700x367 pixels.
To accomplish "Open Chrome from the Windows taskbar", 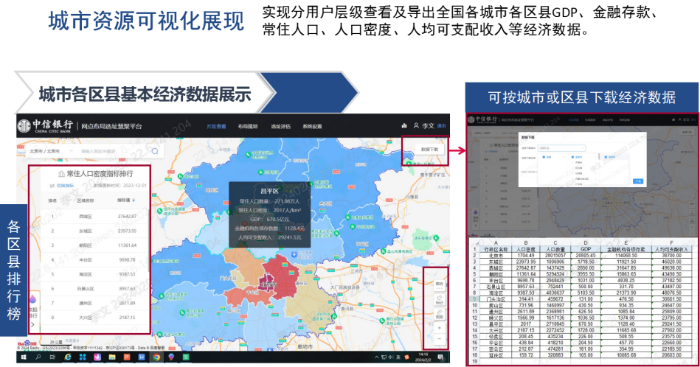I will pos(156,357).
